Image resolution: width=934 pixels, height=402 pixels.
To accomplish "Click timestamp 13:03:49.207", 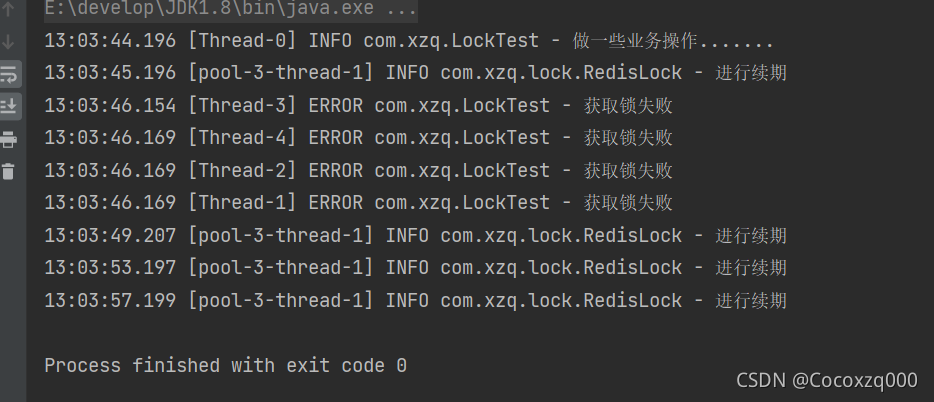I will (110, 235).
